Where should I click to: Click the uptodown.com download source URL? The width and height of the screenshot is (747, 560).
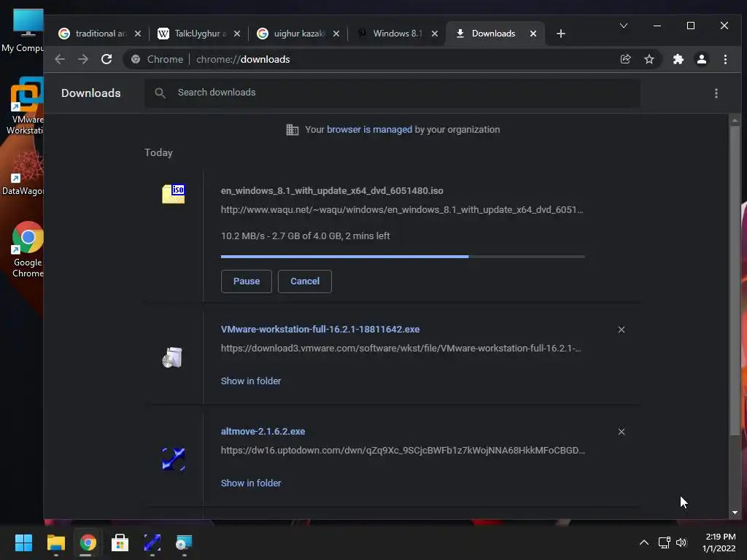click(x=403, y=450)
